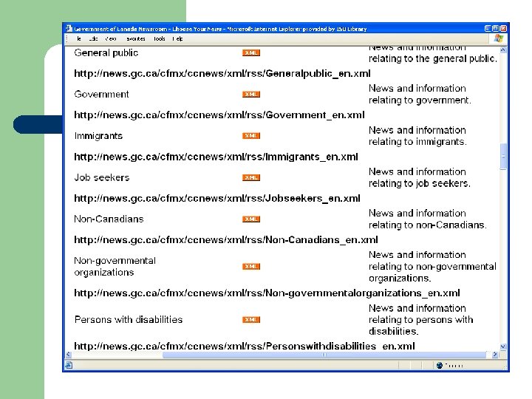Open the View menu
532x399 pixels.
pos(111,38)
